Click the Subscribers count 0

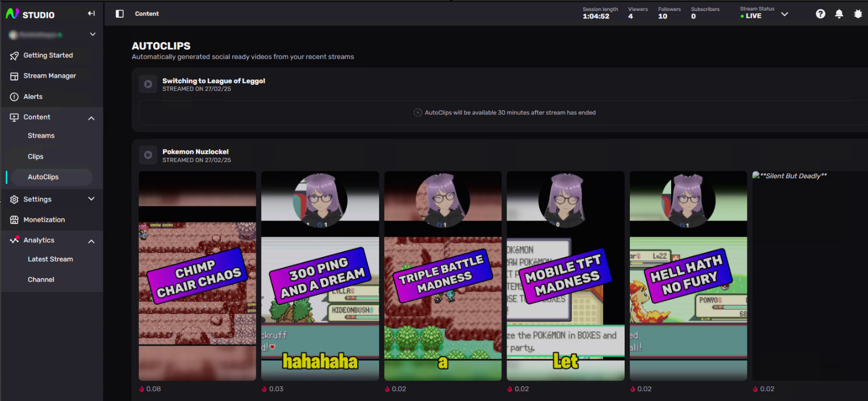pos(694,16)
